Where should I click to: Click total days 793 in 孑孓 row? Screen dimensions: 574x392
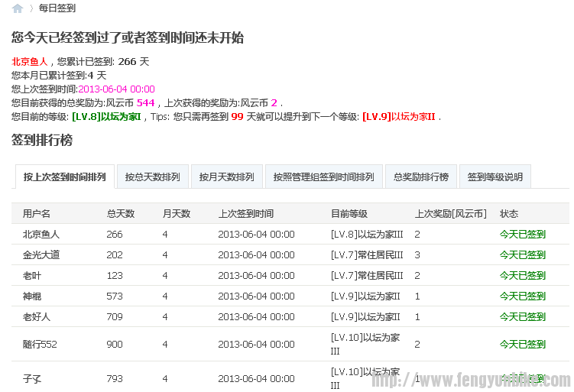(115, 378)
